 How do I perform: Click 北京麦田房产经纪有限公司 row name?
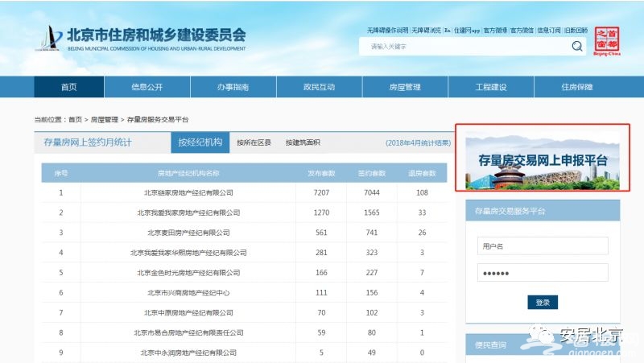(188, 233)
